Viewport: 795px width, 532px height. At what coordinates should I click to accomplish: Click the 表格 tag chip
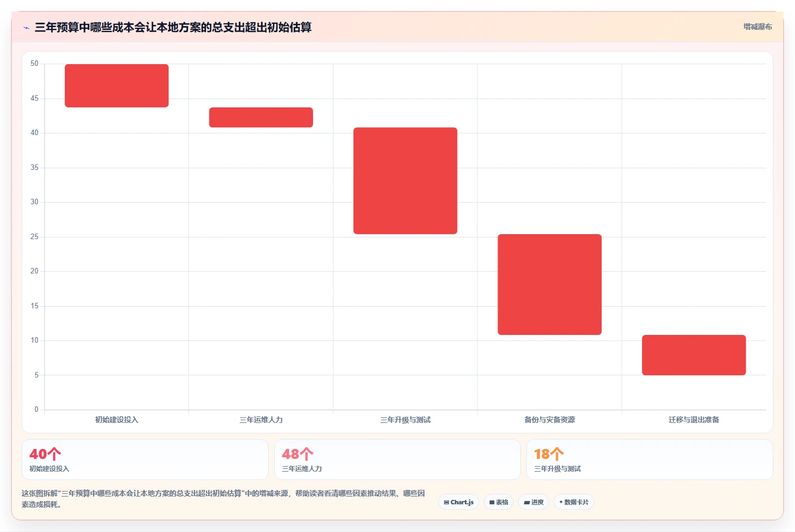click(x=499, y=502)
